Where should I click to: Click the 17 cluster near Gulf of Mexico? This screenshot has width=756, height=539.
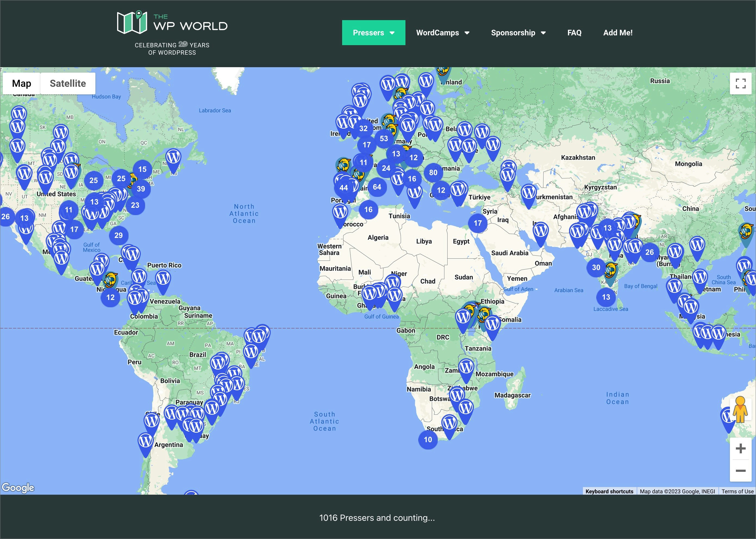pyautogui.click(x=74, y=229)
